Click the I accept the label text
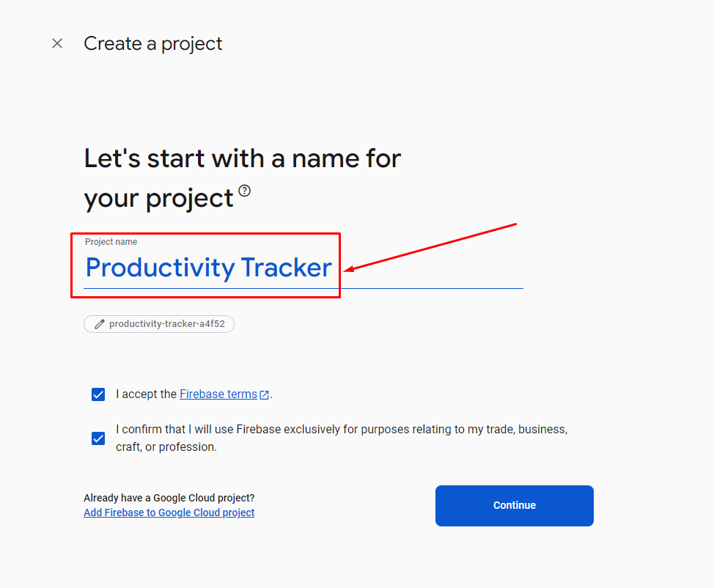The image size is (714, 588). pos(147,394)
